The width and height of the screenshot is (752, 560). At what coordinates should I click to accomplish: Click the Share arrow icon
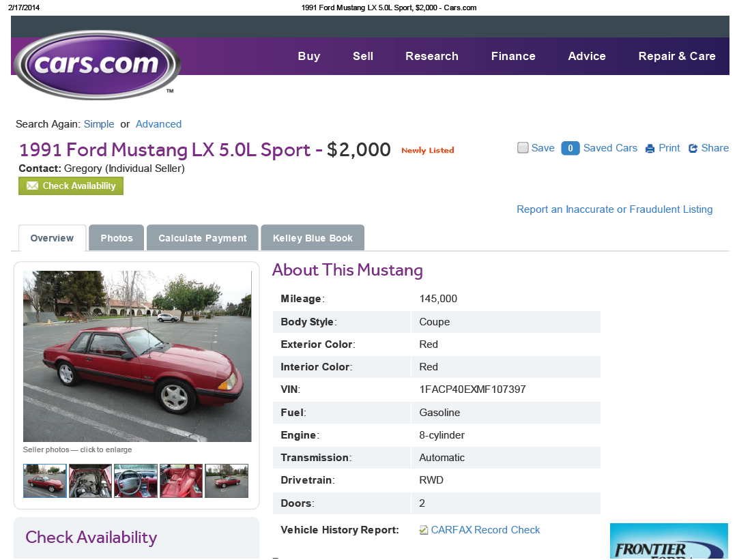[x=693, y=149]
